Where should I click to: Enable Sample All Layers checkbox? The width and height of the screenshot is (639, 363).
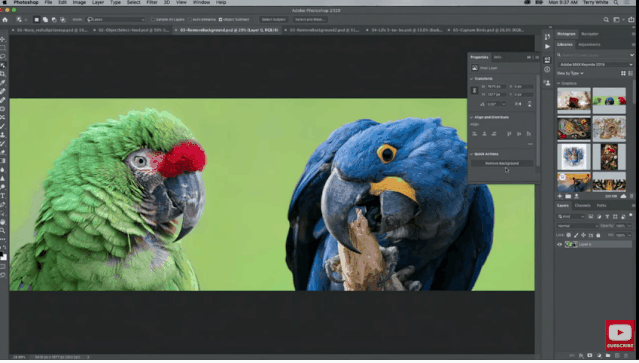pyautogui.click(x=153, y=20)
